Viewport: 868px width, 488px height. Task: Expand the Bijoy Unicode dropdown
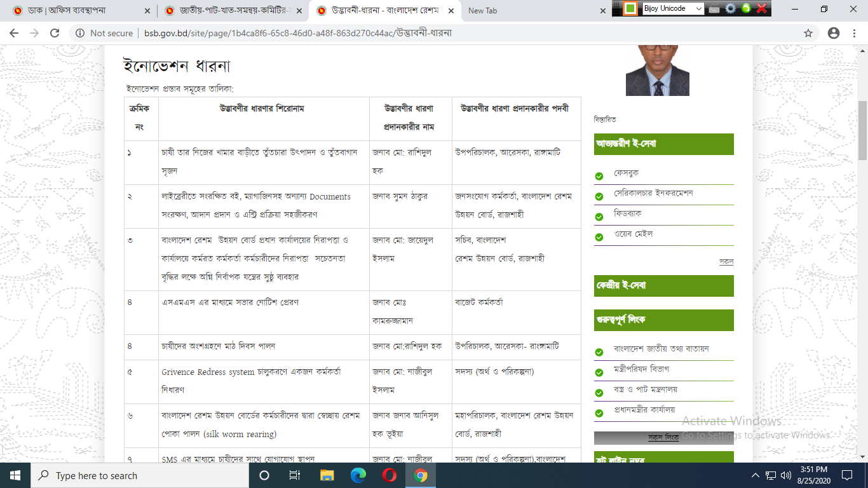click(698, 9)
